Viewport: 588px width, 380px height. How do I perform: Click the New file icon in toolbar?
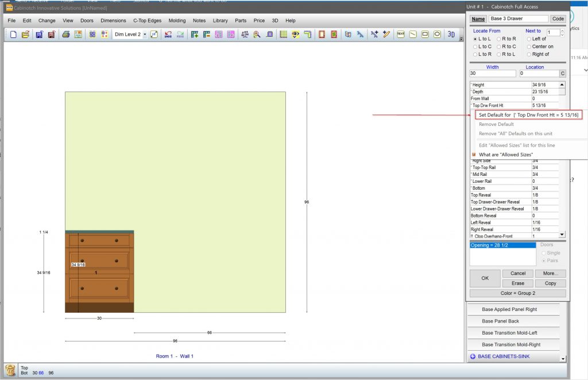14,34
